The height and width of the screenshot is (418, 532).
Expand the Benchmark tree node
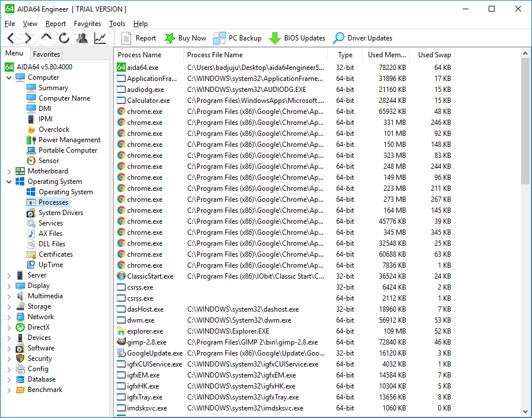coord(9,390)
